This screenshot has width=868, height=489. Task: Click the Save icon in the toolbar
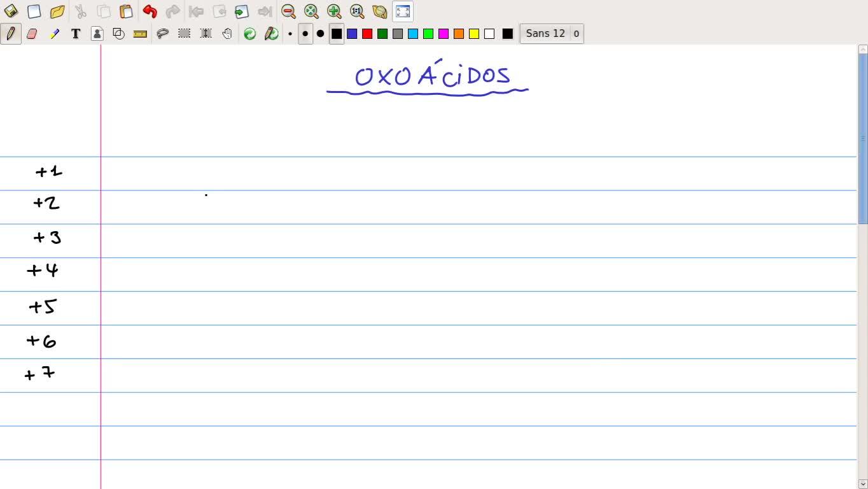pos(11,11)
